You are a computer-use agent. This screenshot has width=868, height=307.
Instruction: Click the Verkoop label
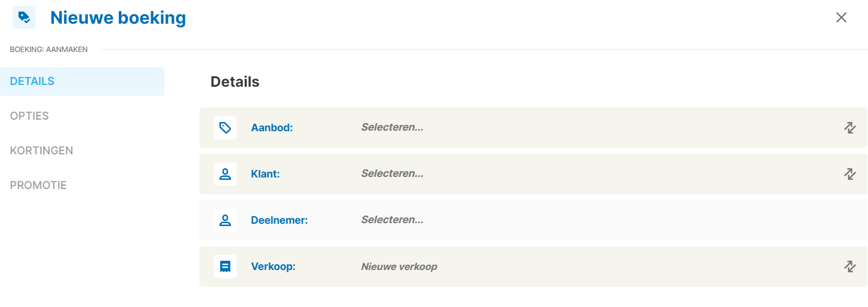[273, 267]
